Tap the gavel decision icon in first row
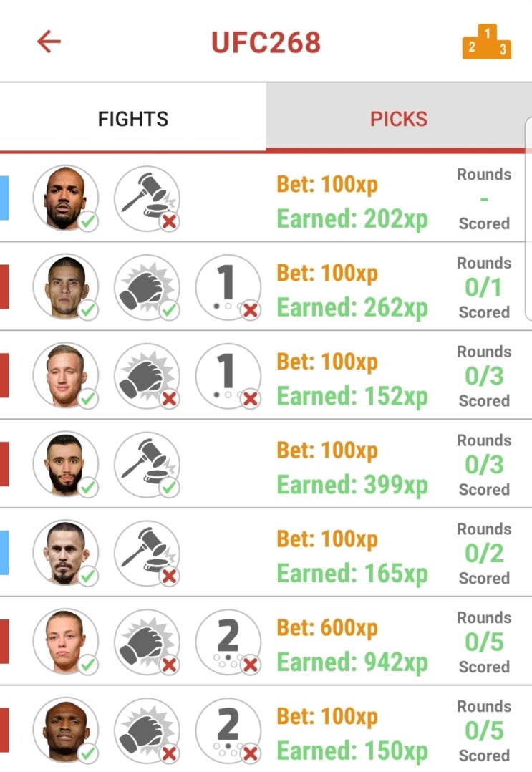The width and height of the screenshot is (532, 772). (147, 198)
